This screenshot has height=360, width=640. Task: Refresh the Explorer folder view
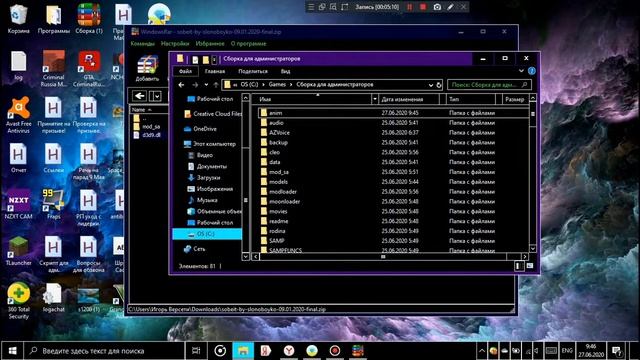(x=439, y=85)
